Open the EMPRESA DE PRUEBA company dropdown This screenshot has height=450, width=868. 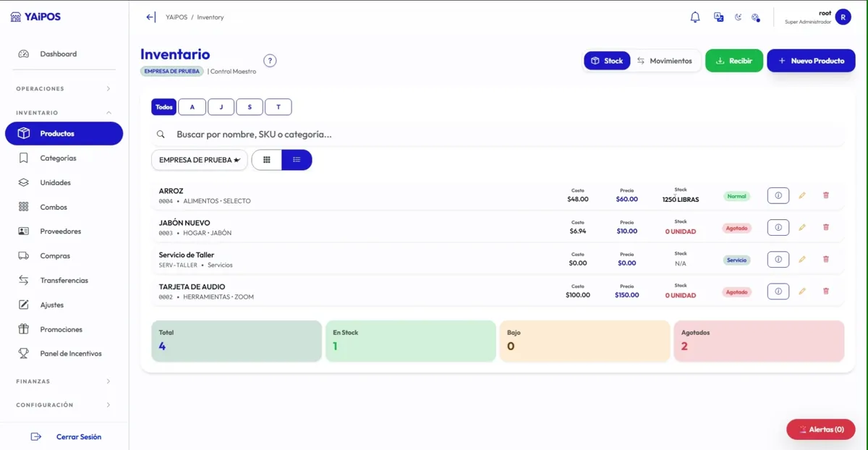point(200,160)
